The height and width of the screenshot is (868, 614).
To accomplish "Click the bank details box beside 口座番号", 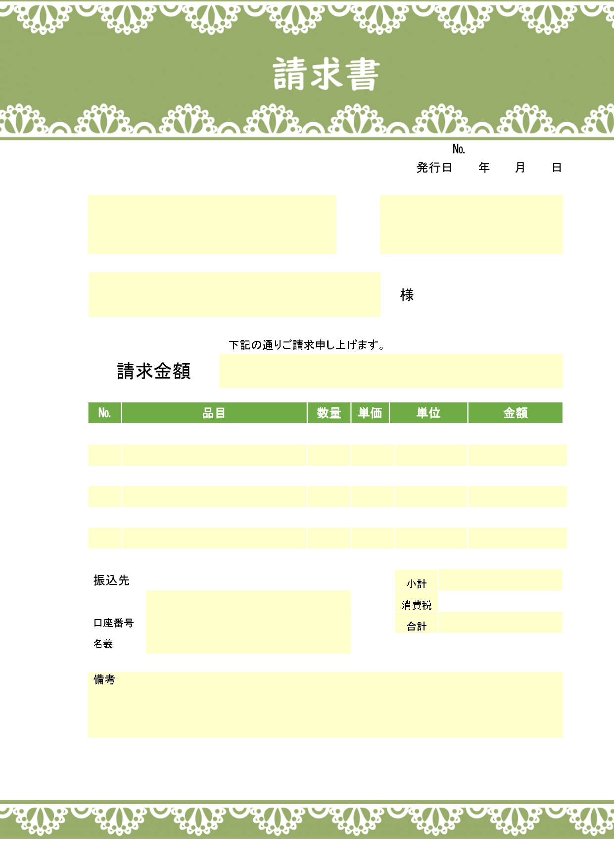I will 248,622.
